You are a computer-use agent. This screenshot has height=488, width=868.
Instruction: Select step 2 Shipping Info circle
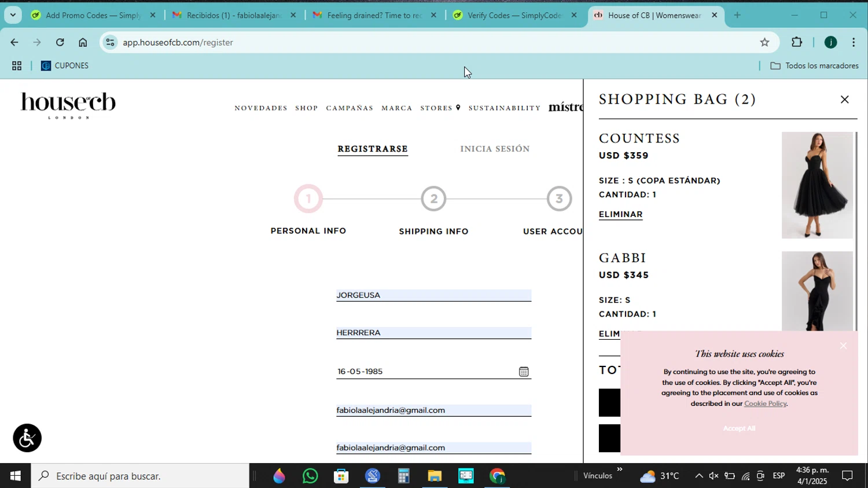(x=433, y=199)
